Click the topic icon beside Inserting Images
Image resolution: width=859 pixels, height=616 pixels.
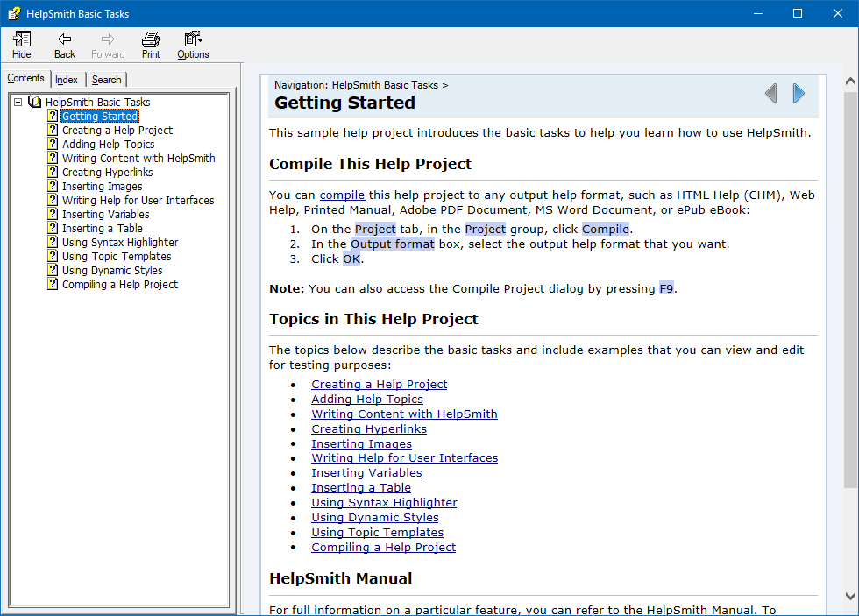[53, 186]
